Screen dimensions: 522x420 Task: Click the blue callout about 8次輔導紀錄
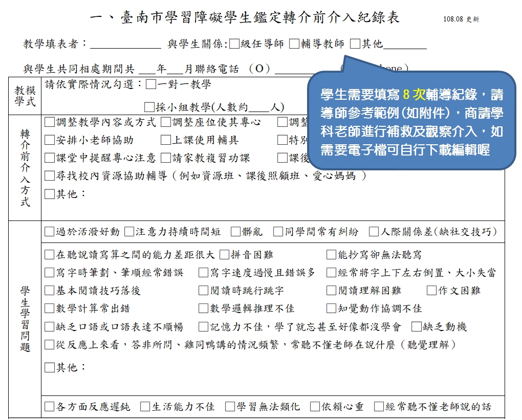411,121
